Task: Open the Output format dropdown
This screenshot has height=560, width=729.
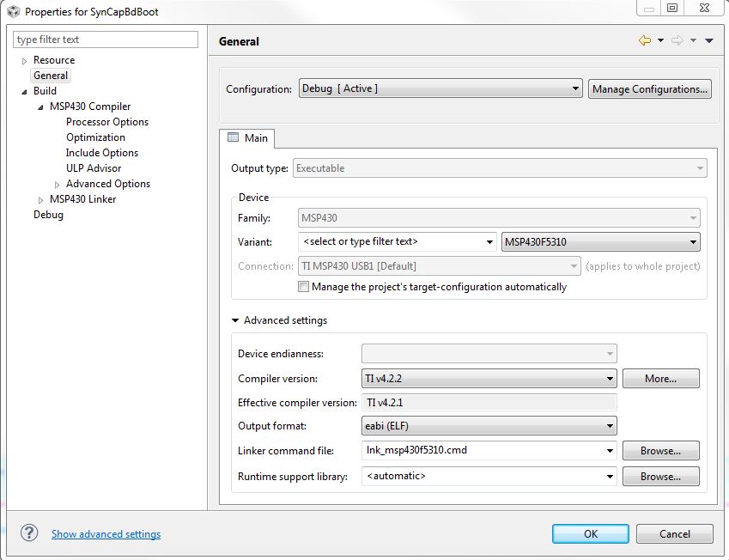Action: (489, 426)
